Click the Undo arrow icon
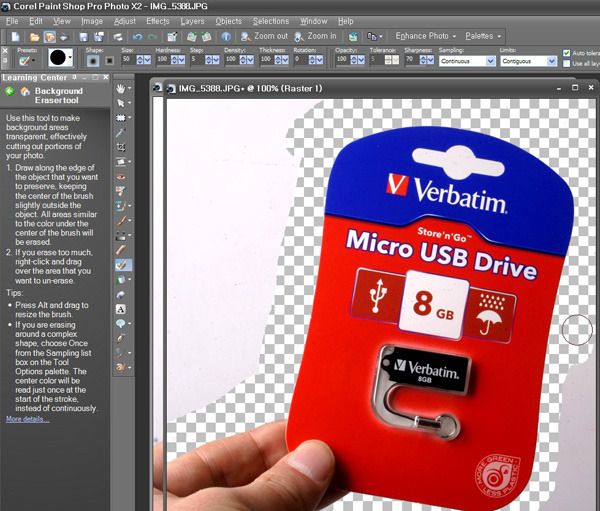Screen dimensions: 600x511 click(x=137, y=37)
